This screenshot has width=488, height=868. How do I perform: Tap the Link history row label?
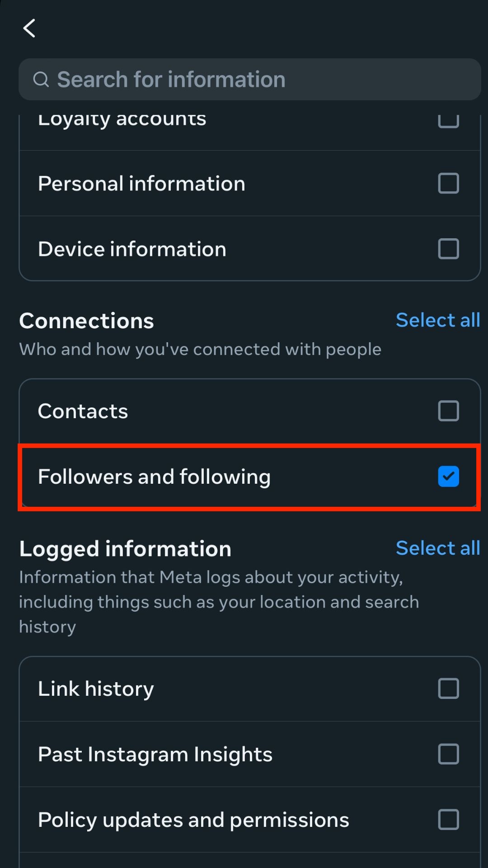pyautogui.click(x=96, y=689)
